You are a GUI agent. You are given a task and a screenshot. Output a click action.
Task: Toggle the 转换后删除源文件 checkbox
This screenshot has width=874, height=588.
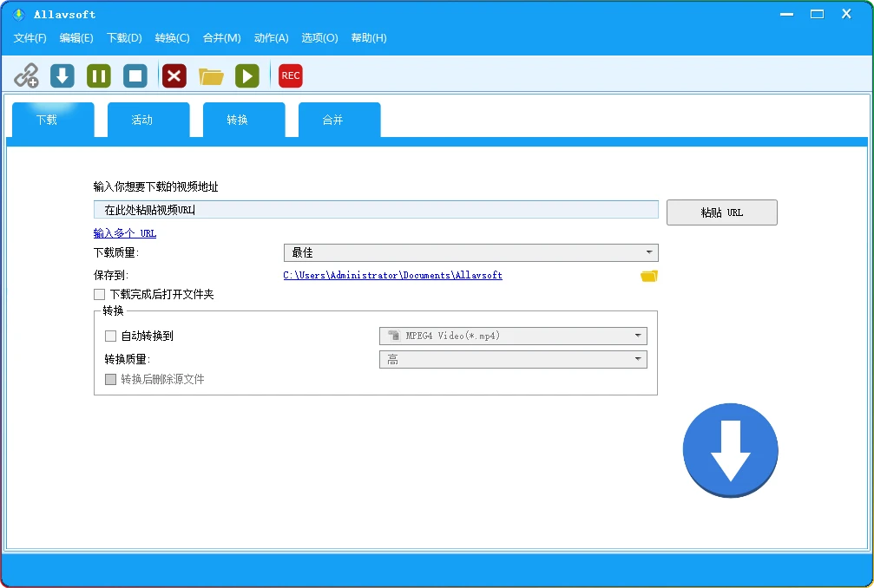coord(110,379)
